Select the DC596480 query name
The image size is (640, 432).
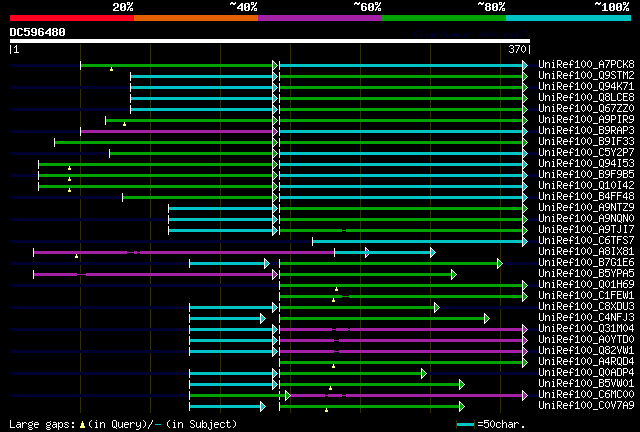pyautogui.click(x=38, y=32)
